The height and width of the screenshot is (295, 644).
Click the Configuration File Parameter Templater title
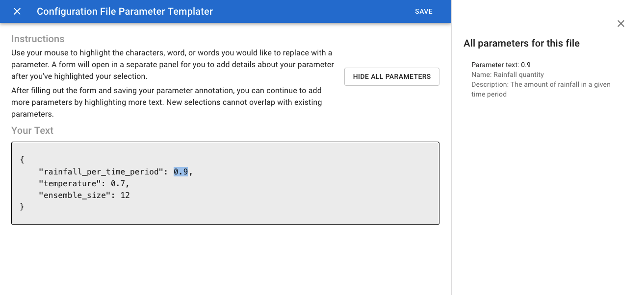125,11
